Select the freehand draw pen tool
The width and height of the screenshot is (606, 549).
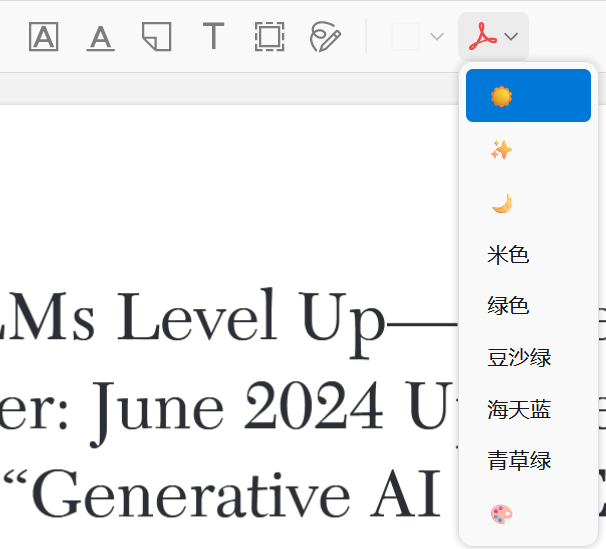pyautogui.click(x=325, y=37)
